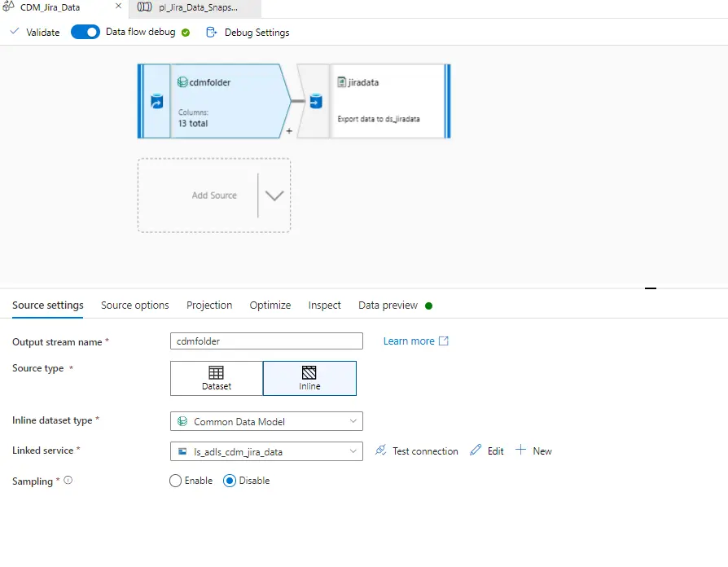The height and width of the screenshot is (567, 728).
Task: Click the Output stream name field
Action: click(265, 341)
